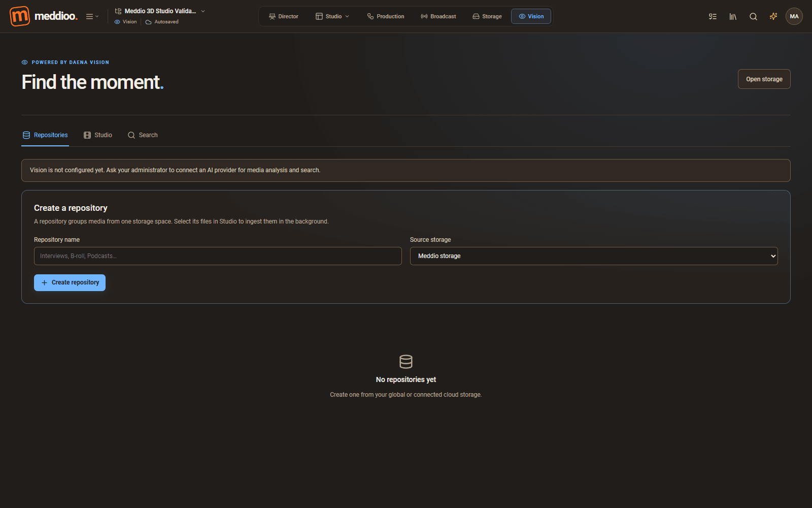
Task: Open Storage from top navigation
Action: point(487,16)
